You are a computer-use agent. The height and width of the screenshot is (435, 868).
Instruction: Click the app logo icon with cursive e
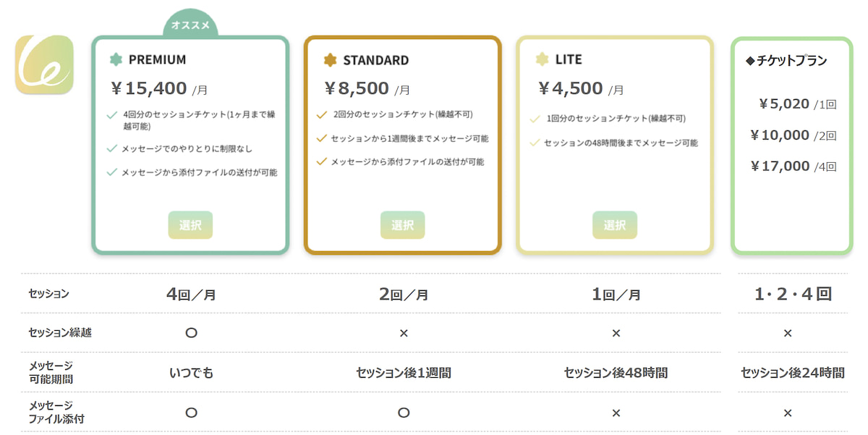tap(44, 64)
